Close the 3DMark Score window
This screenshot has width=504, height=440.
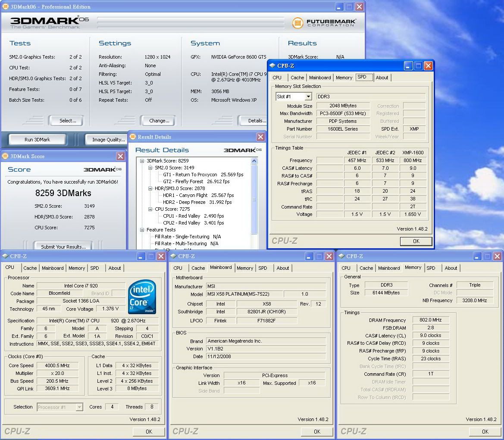coord(121,156)
